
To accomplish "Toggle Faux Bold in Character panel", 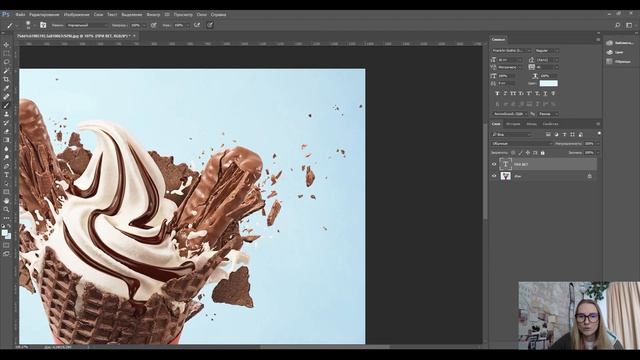I will (x=497, y=93).
